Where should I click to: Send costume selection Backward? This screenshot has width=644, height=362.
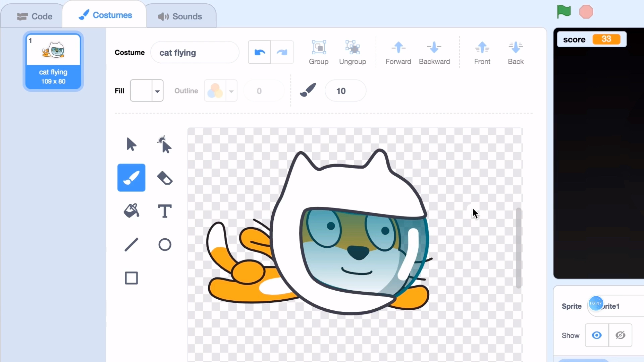(x=434, y=53)
